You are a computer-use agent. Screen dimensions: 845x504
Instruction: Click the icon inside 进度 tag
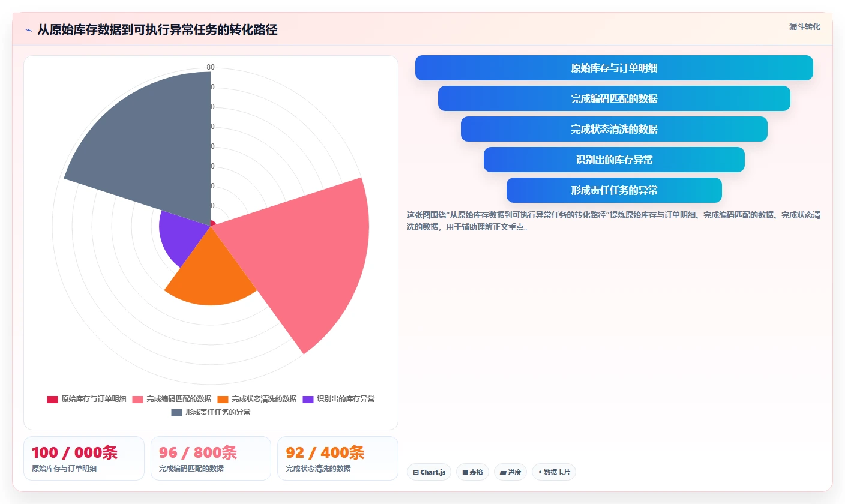point(503,473)
